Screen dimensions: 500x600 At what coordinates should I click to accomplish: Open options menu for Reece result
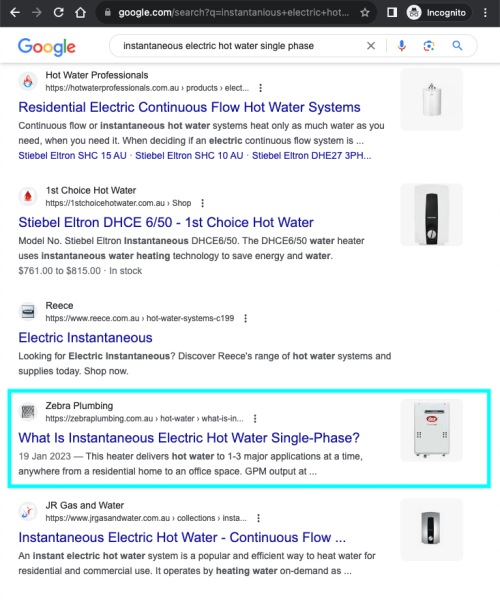point(246,318)
